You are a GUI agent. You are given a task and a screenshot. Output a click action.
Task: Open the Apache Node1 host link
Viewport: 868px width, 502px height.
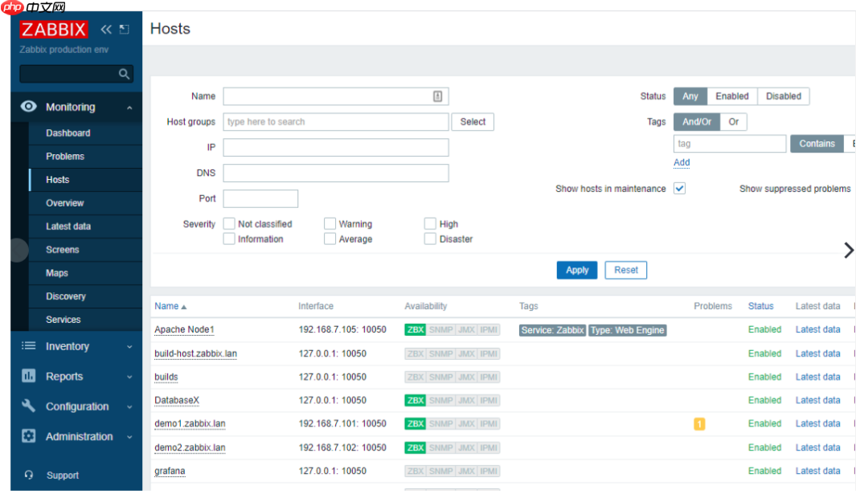184,330
